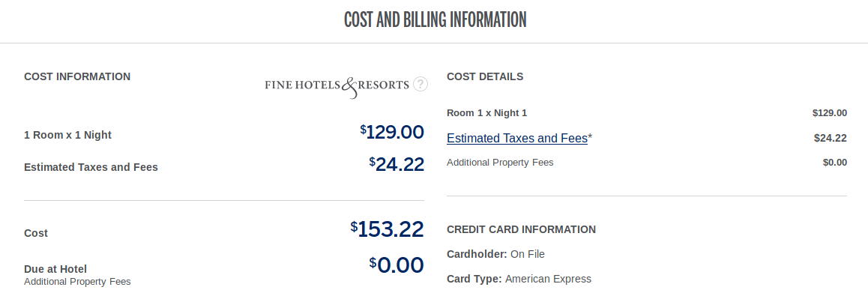Open the help icon beside Fine Hotels & Resorts

tap(421, 84)
